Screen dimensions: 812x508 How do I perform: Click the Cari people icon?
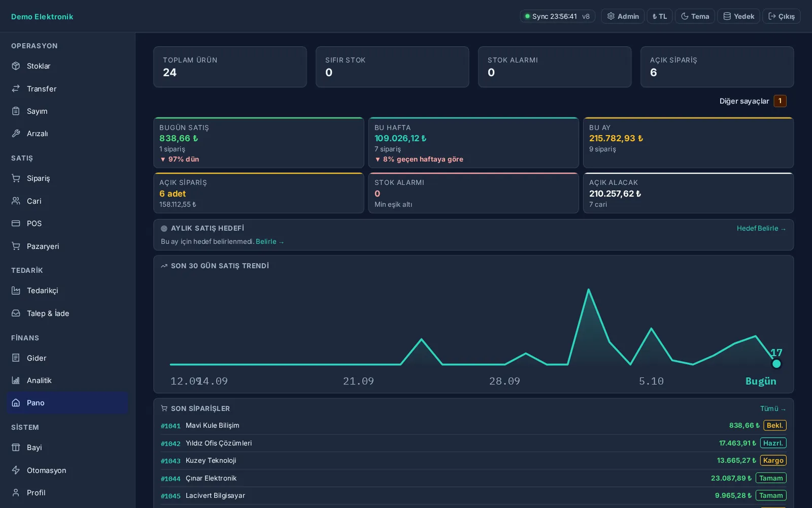[16, 201]
